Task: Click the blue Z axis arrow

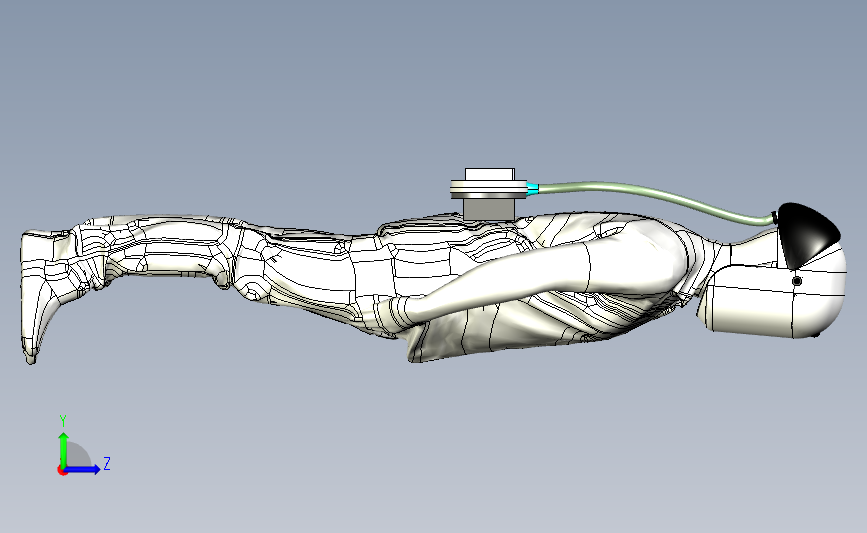Action: [83, 469]
